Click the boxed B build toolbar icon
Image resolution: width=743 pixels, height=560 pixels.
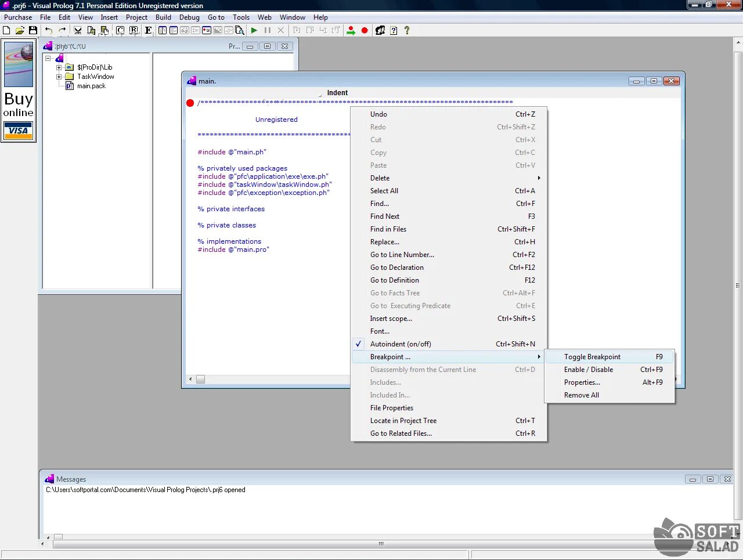[134, 30]
